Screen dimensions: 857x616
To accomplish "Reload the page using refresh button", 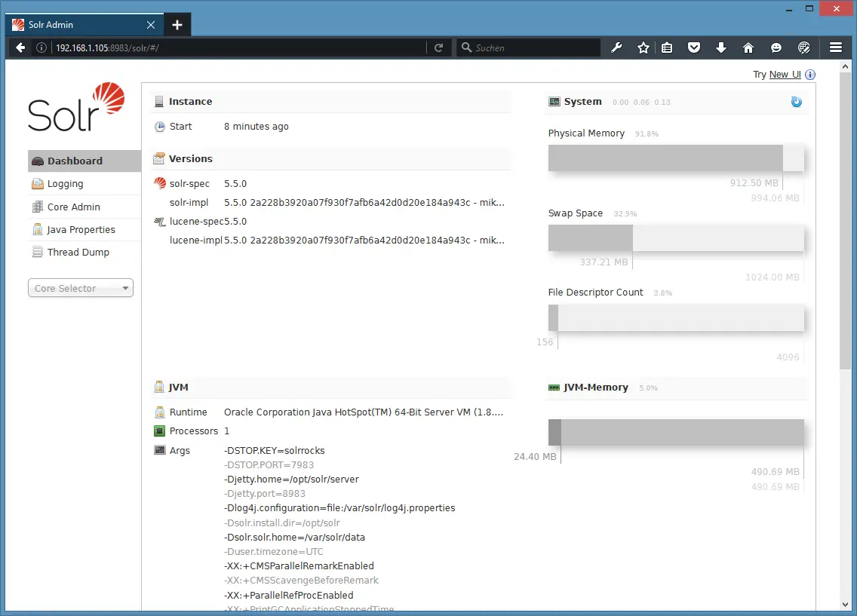I will pos(438,48).
